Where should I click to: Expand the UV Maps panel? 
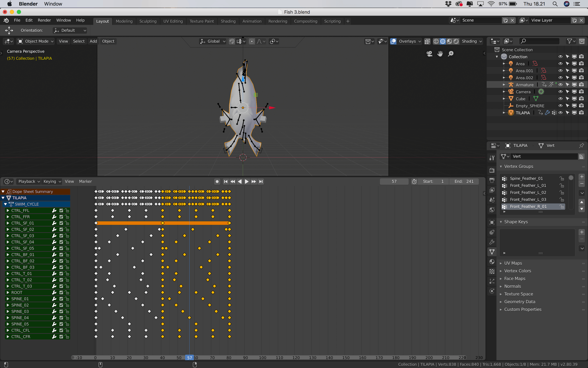click(513, 263)
